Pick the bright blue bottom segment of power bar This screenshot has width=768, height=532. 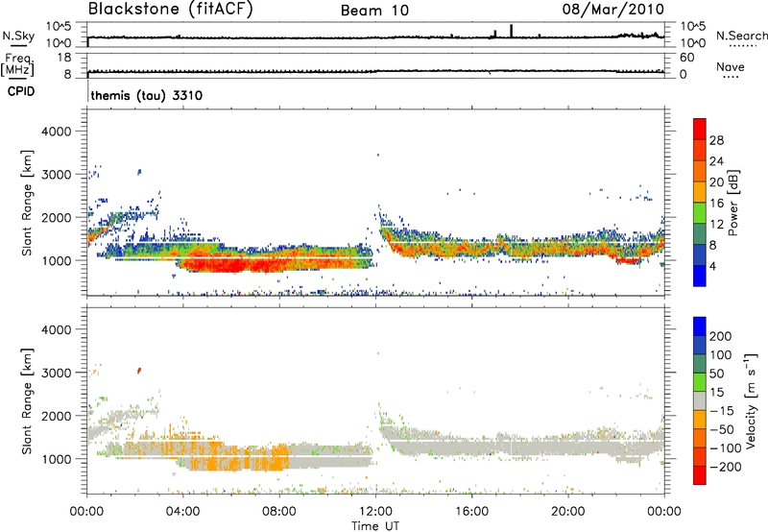[x=700, y=276]
